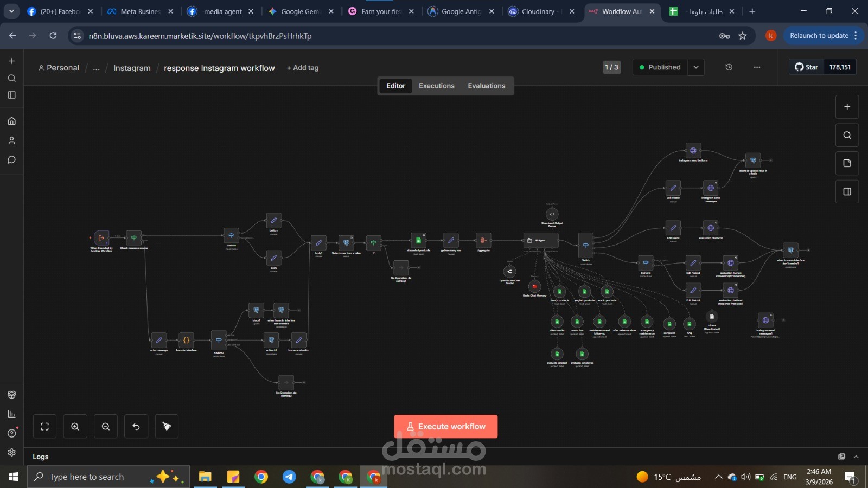Show hidden system tray icons

[x=718, y=477]
